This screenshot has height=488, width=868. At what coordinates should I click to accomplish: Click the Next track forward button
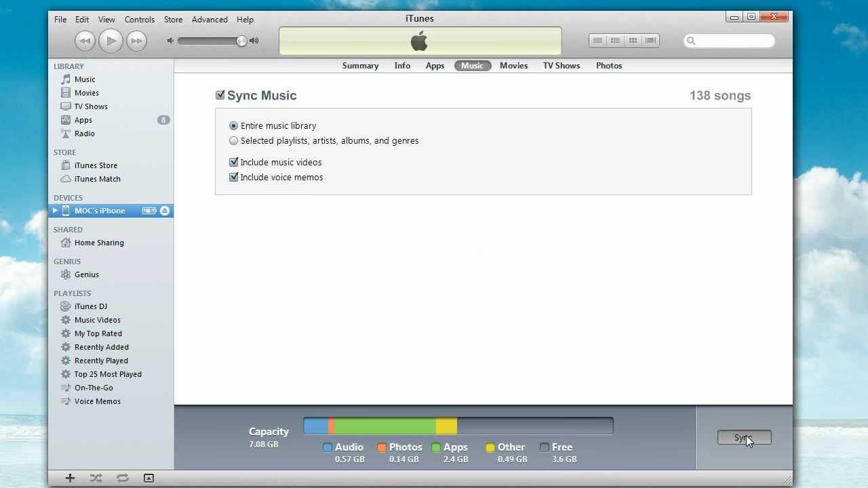(136, 41)
